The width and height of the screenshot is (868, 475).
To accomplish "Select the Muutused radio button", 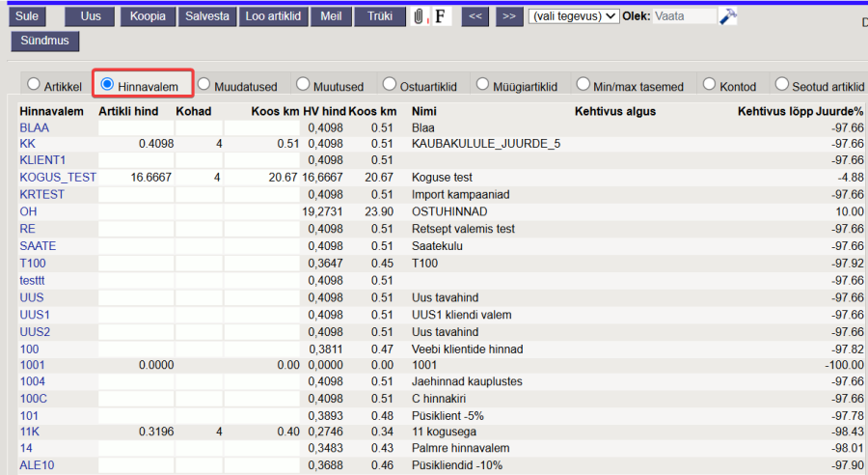I will coord(303,84).
